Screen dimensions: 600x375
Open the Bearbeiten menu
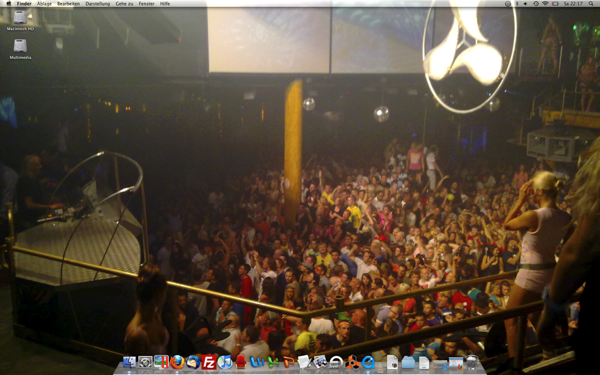pos(68,3)
